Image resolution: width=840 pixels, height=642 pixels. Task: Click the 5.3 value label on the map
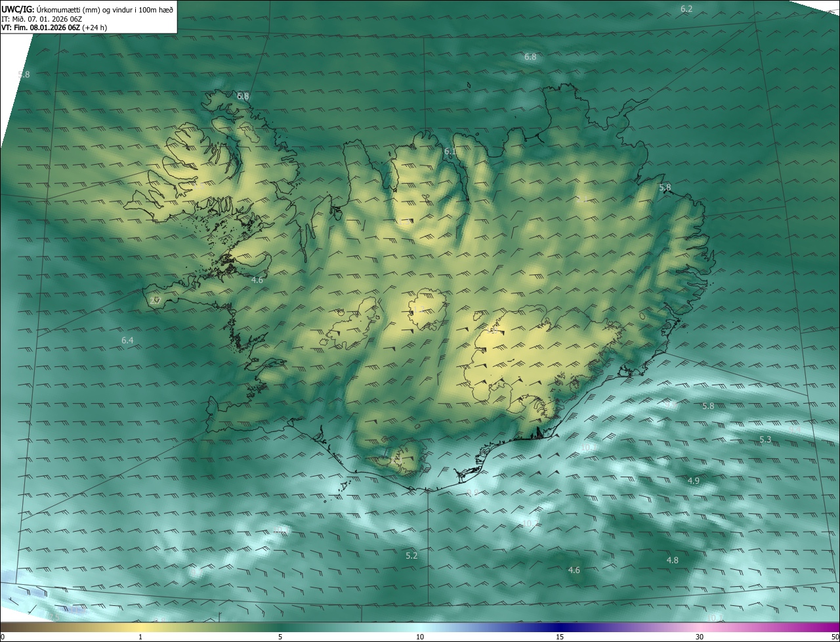tap(765, 439)
